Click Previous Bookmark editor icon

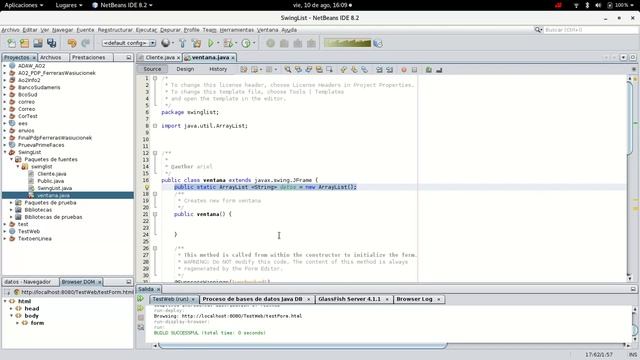pyautogui.click(x=343, y=69)
